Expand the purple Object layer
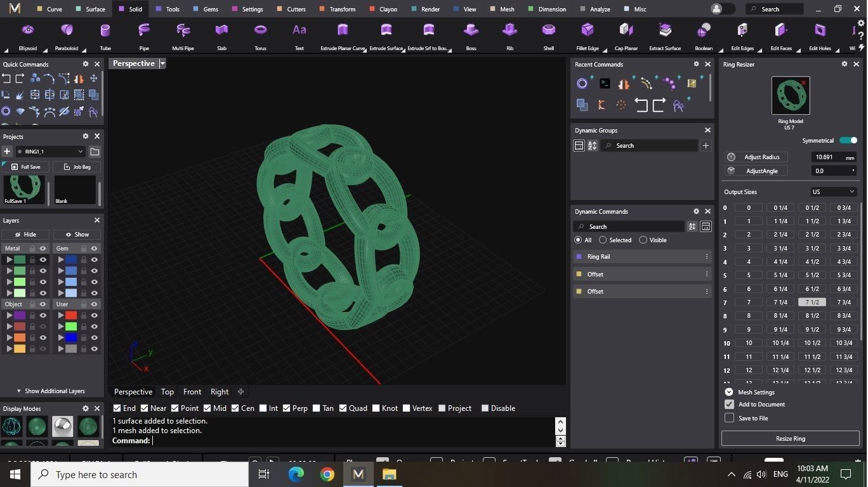868x487 pixels. (x=10, y=315)
